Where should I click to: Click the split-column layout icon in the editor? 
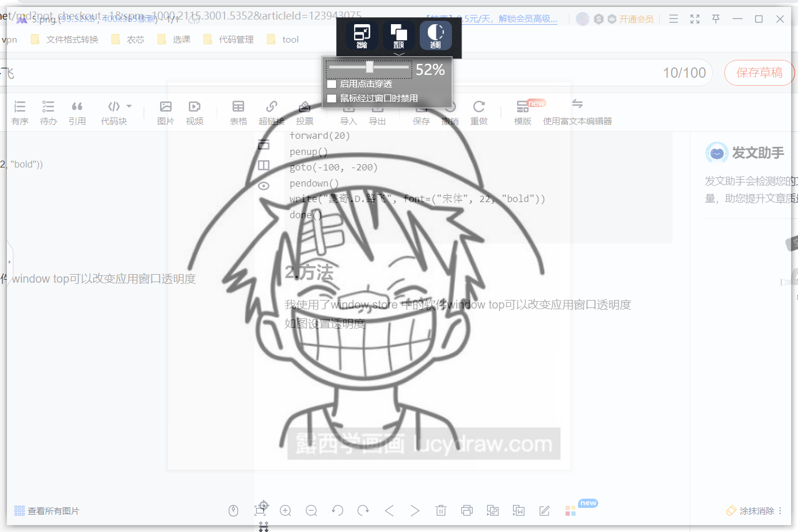[264, 165]
